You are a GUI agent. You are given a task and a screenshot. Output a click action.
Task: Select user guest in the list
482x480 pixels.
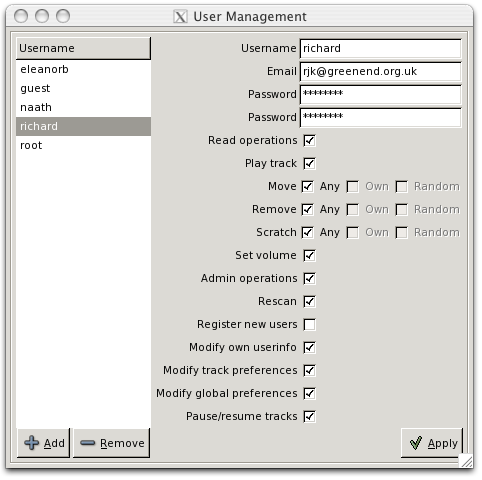pyautogui.click(x=83, y=88)
